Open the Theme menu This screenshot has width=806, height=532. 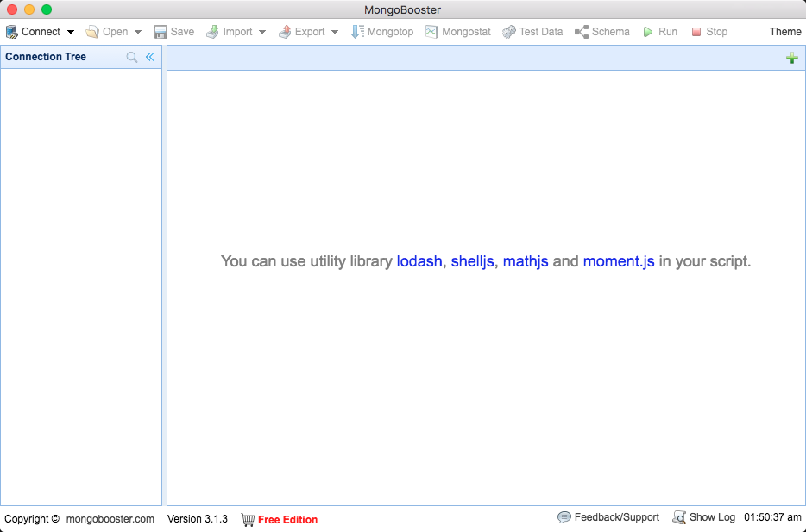point(785,32)
